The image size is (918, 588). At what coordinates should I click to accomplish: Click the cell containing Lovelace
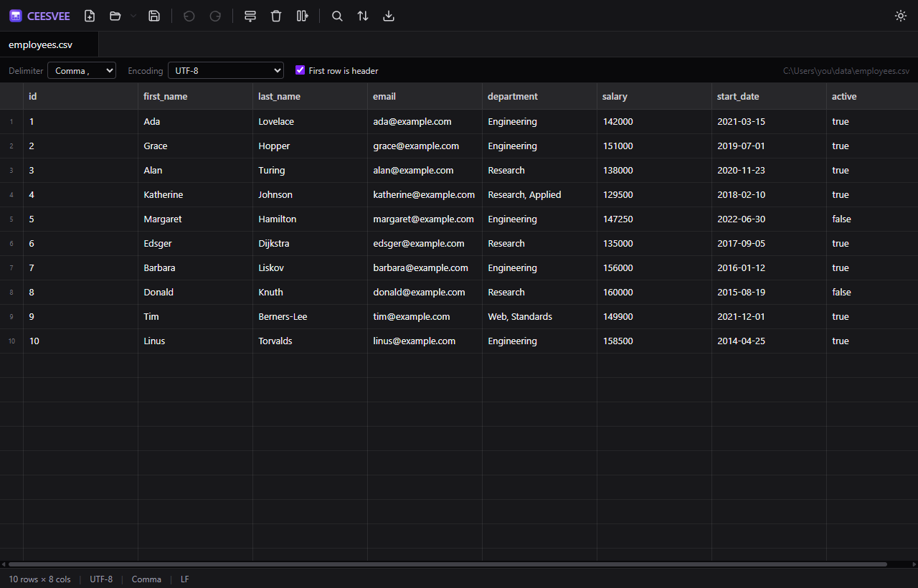coord(310,122)
